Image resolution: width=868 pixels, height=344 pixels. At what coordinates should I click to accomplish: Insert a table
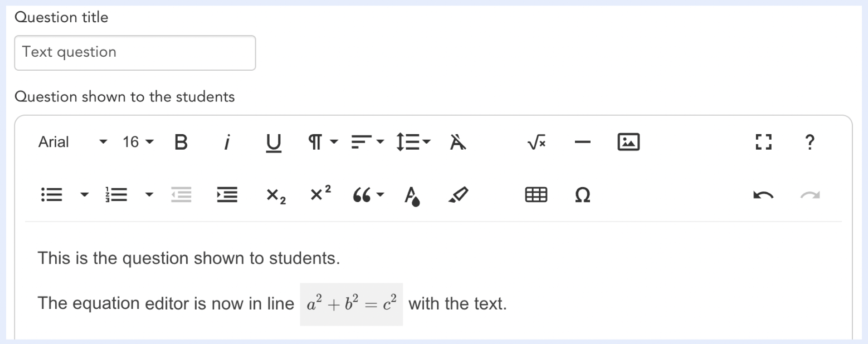tap(535, 195)
